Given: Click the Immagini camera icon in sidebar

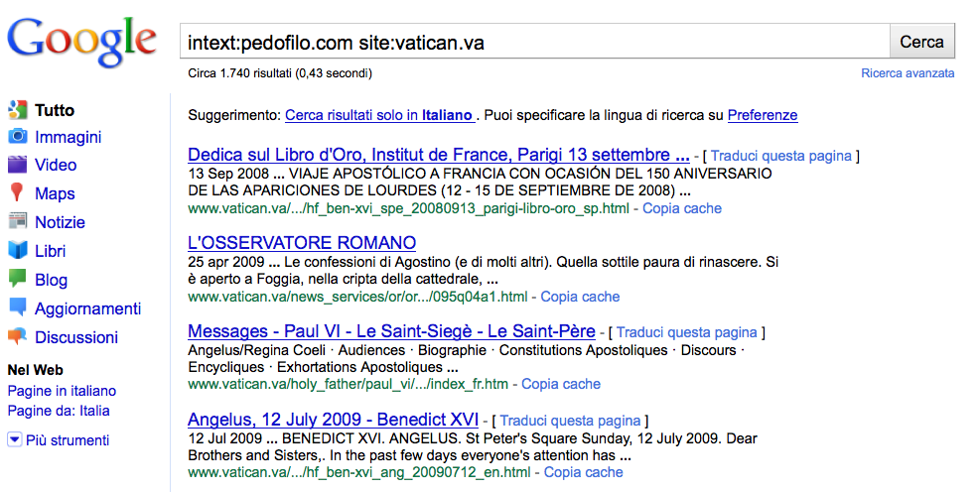Looking at the screenshot, I should (x=17, y=137).
